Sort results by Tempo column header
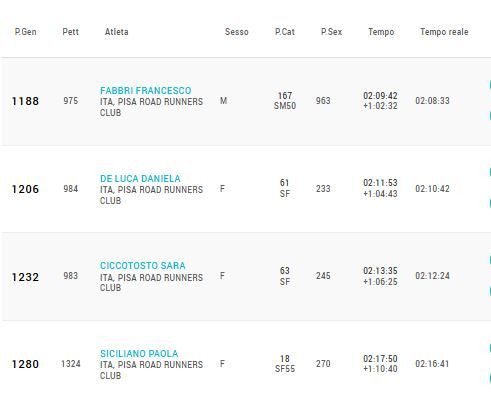491x401 pixels. 381,32
